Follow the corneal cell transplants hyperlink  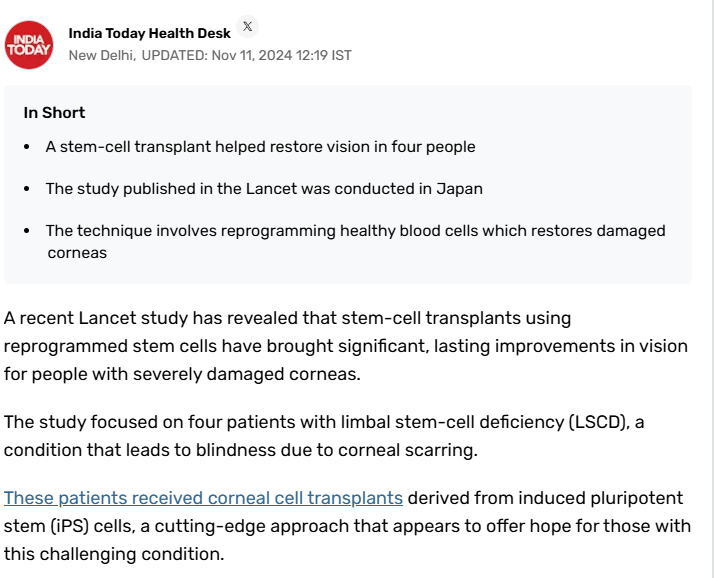pos(203,498)
